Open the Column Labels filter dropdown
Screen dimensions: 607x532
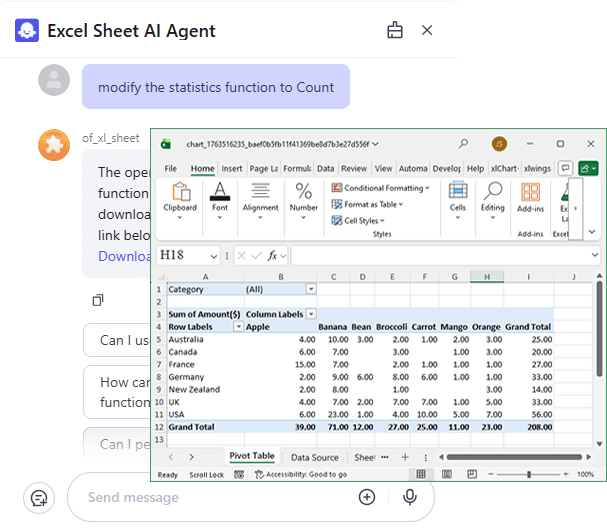point(311,314)
